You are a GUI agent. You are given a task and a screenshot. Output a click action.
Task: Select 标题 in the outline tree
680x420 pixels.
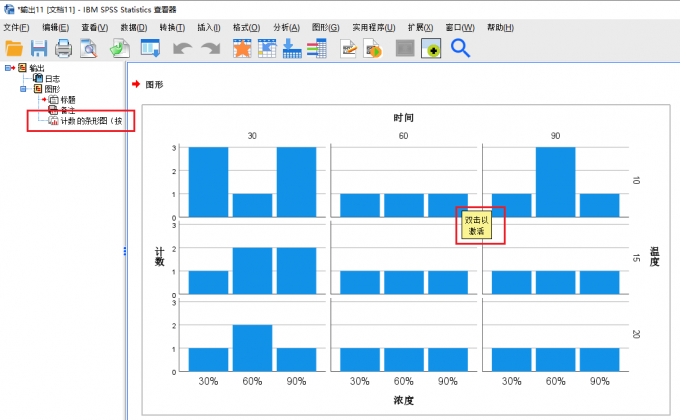(68, 100)
